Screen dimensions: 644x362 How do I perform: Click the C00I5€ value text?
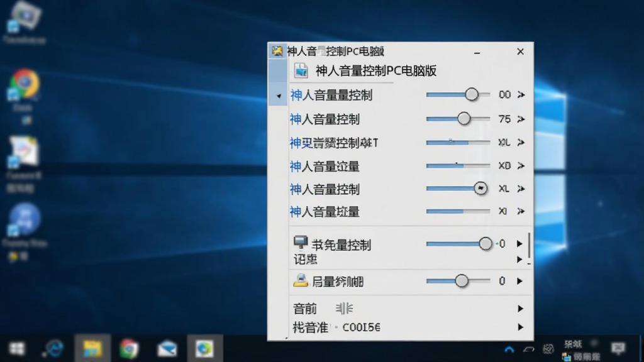pyautogui.click(x=362, y=327)
